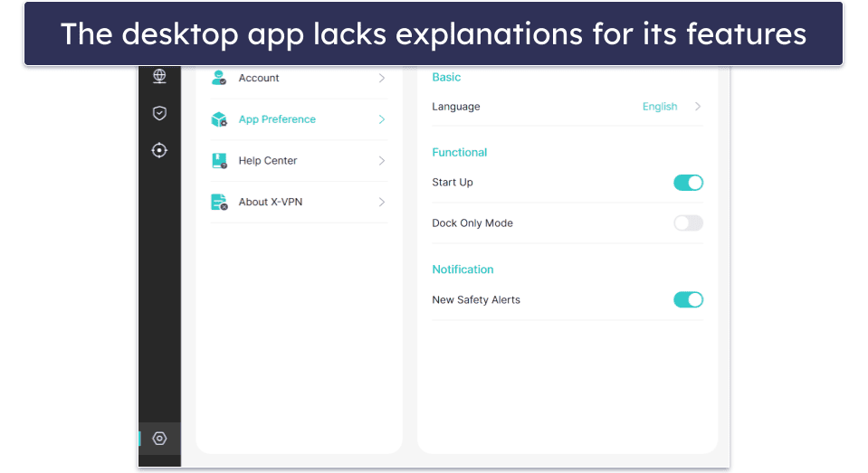Disable New Safety Alerts toggle
The width and height of the screenshot is (868, 473).
point(688,300)
